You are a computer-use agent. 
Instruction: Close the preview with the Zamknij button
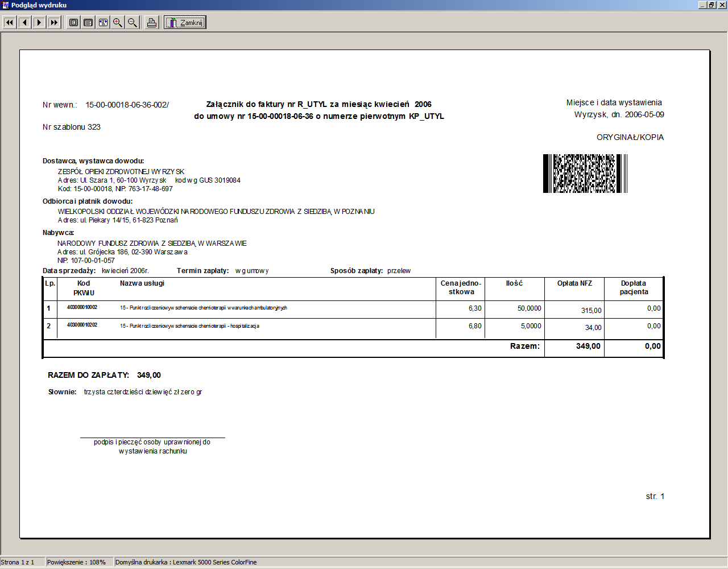[185, 23]
